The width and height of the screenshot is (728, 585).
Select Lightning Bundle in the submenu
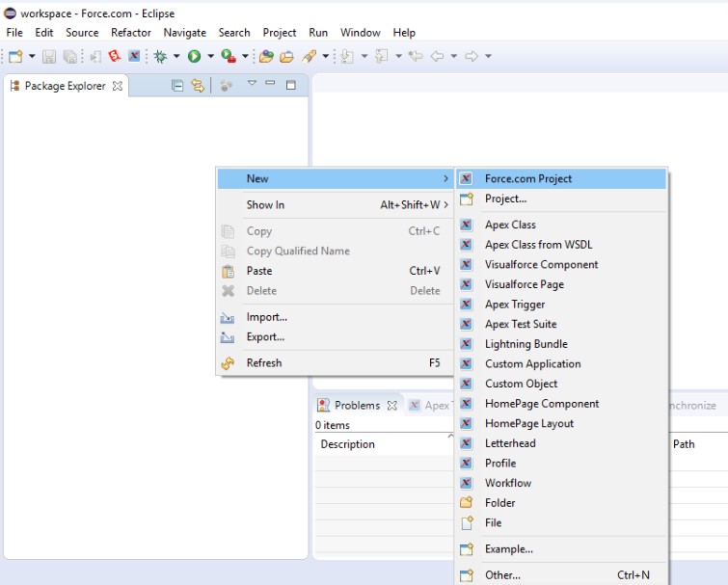tap(526, 344)
